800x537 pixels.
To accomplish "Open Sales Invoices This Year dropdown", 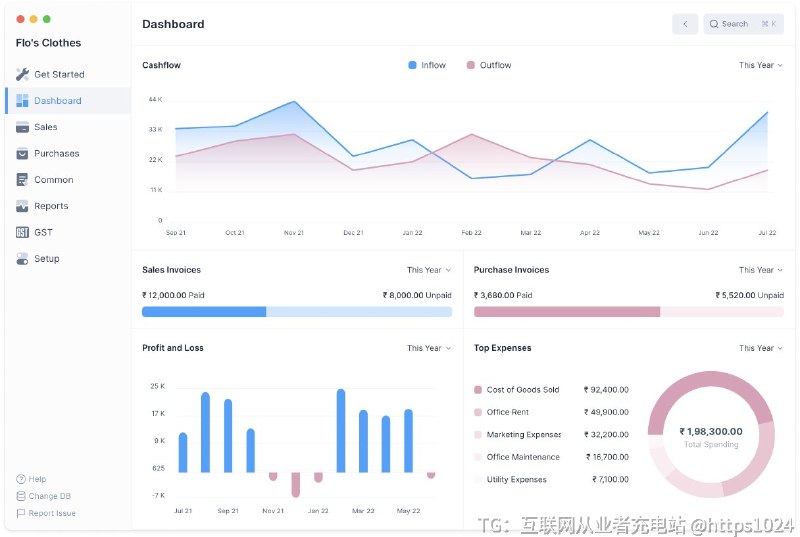I will [428, 270].
